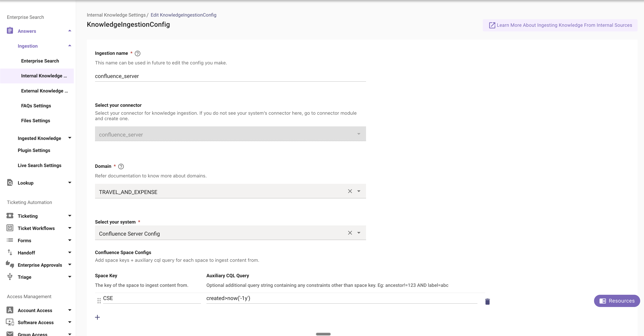Go to Files Settings menu item

(36, 121)
